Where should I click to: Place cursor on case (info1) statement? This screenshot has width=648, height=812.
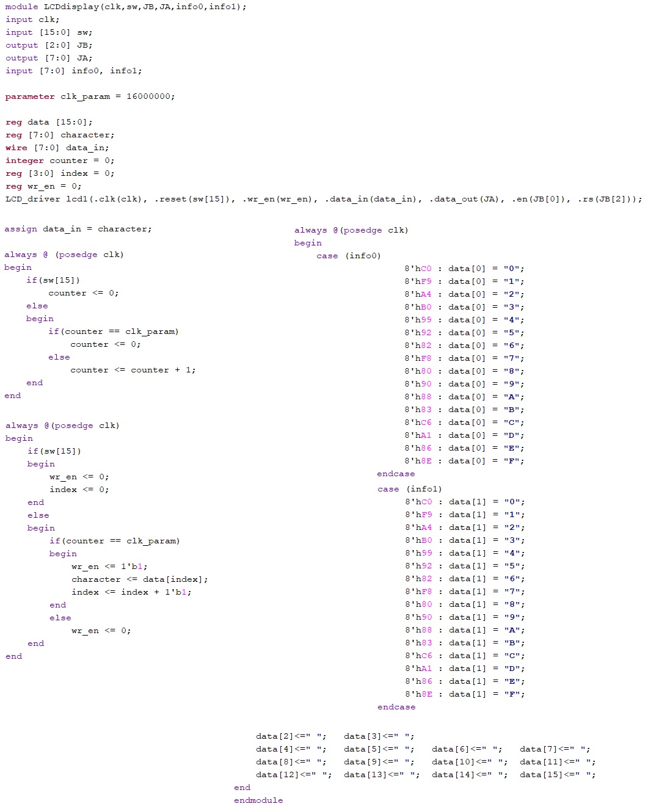409,489
